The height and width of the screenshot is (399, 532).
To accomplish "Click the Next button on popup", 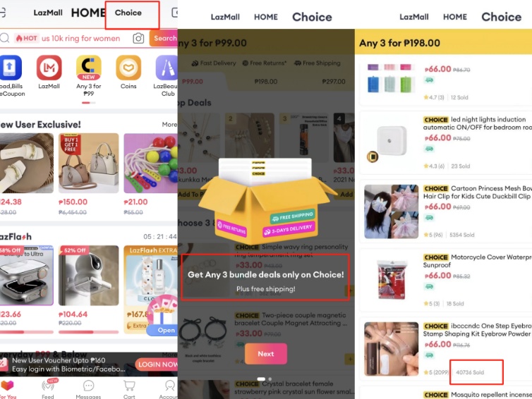I will [x=266, y=354].
